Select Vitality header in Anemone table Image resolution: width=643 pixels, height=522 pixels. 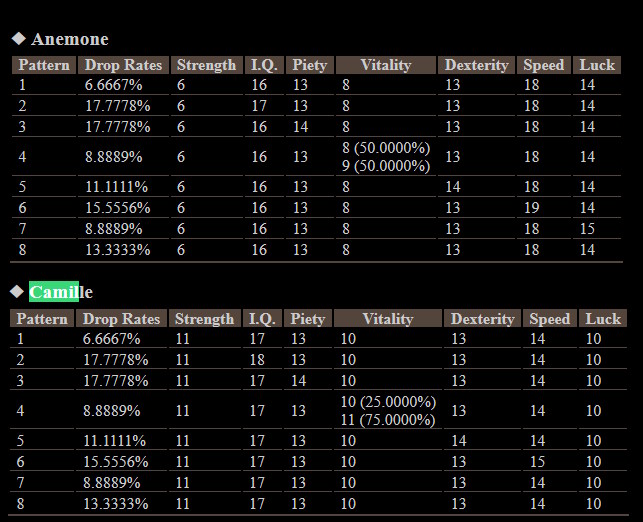tap(386, 65)
